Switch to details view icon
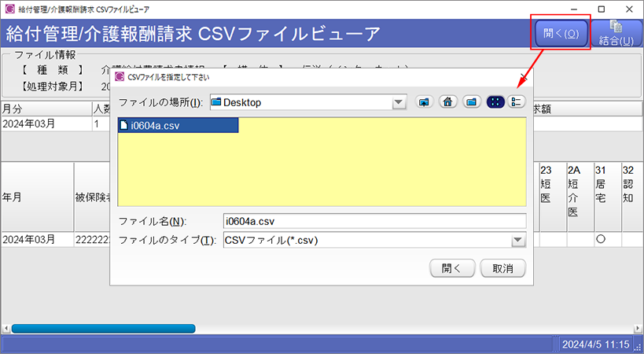644x354 pixels. point(517,101)
